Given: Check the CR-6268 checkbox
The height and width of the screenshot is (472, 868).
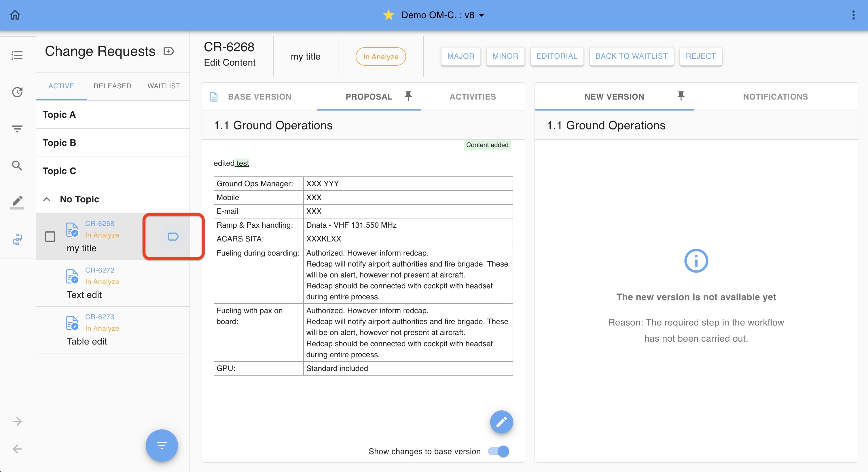Looking at the screenshot, I should tap(50, 237).
